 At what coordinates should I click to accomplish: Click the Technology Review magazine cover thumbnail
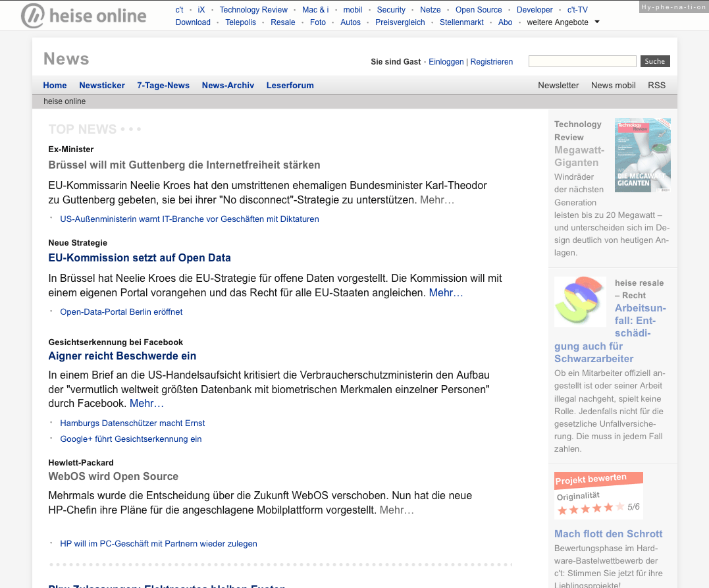point(642,155)
